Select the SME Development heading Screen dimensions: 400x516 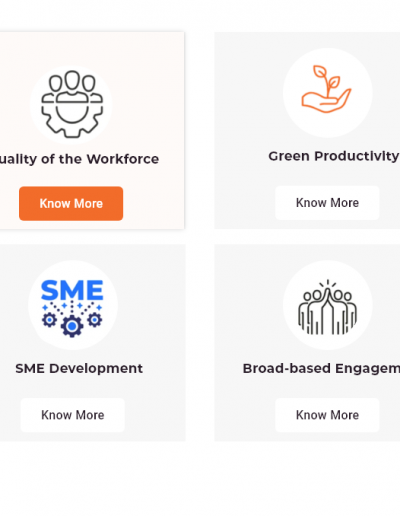(x=79, y=368)
